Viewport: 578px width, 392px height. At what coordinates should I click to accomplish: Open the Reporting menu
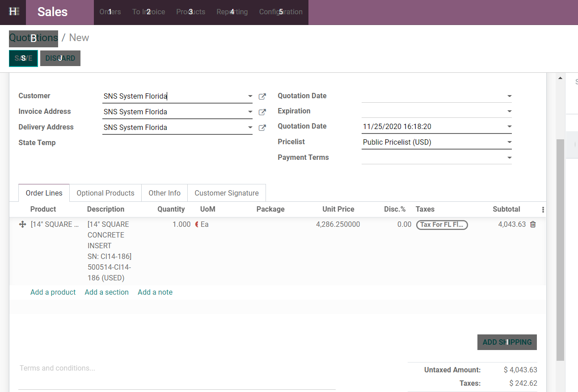click(232, 12)
